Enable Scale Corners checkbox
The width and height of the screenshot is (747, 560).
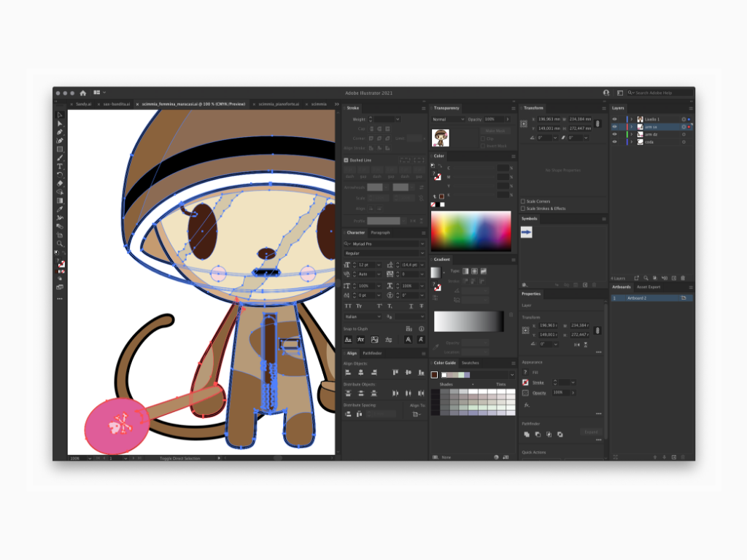tap(523, 201)
